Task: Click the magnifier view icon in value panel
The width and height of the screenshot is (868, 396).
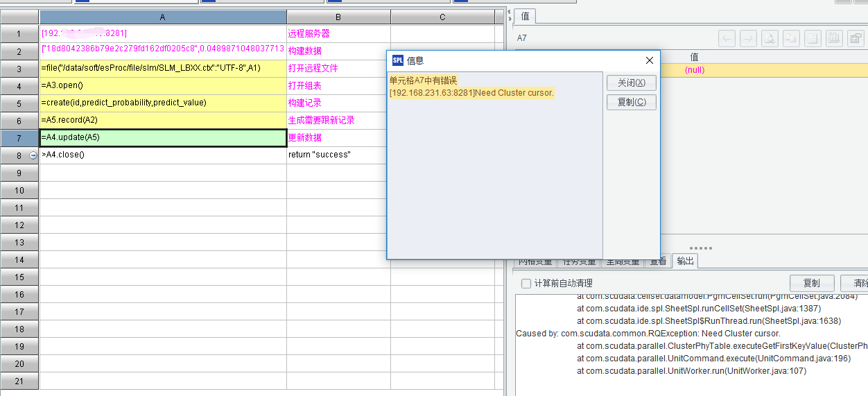Action: point(770,38)
